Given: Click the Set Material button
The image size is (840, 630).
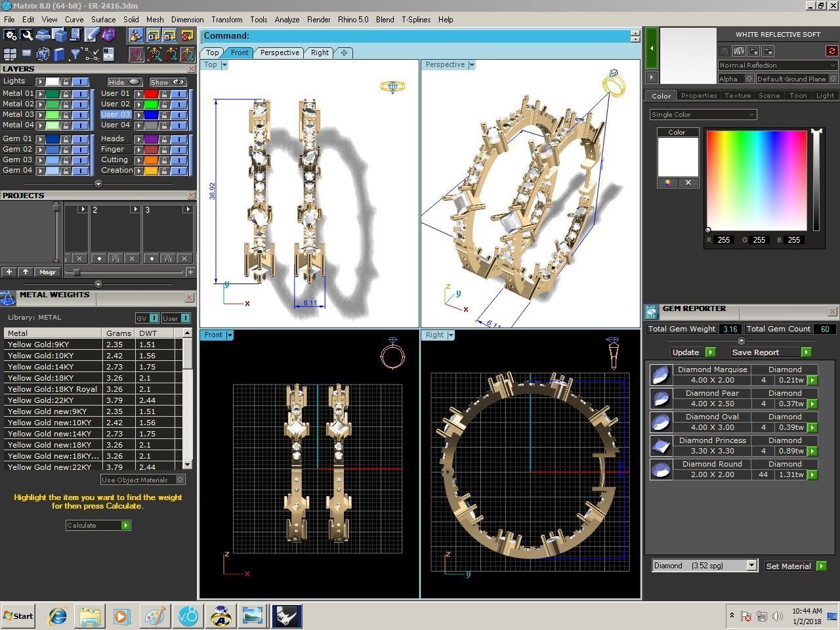Looking at the screenshot, I should (x=795, y=566).
